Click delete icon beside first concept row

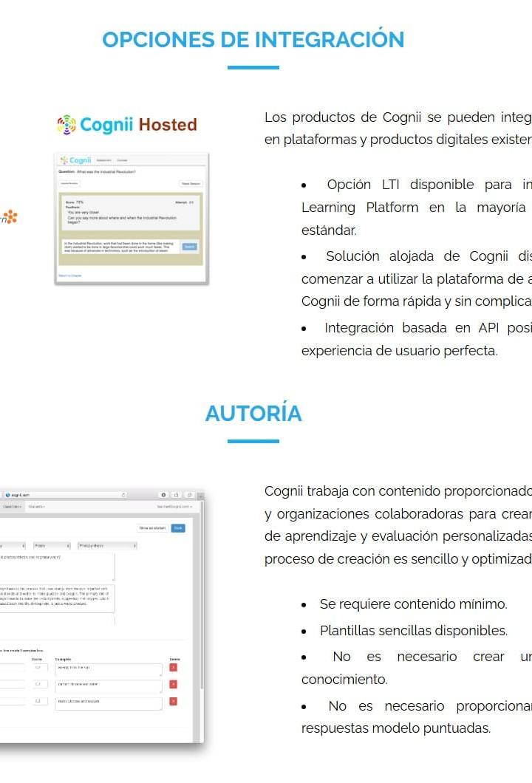[x=174, y=668]
